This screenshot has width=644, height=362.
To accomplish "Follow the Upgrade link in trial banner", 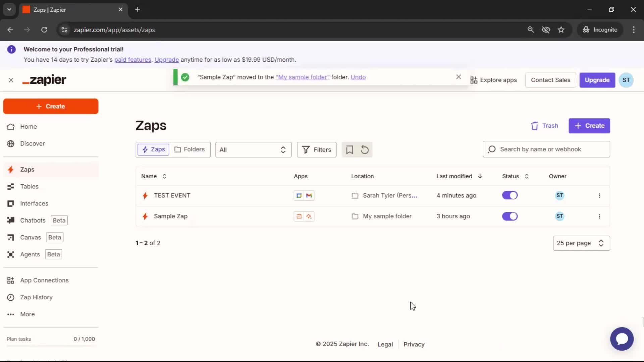I will click(166, 60).
